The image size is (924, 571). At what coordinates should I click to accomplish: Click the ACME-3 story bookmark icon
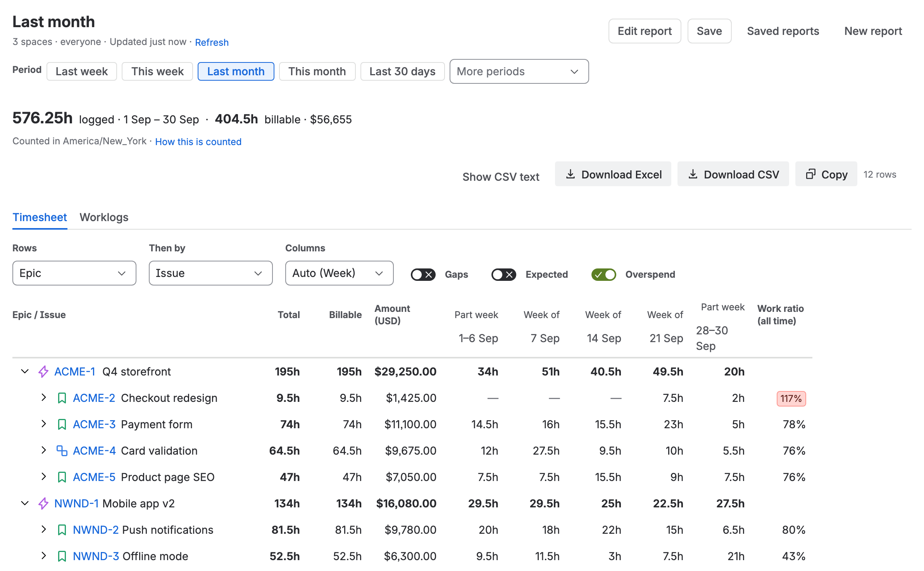(62, 424)
